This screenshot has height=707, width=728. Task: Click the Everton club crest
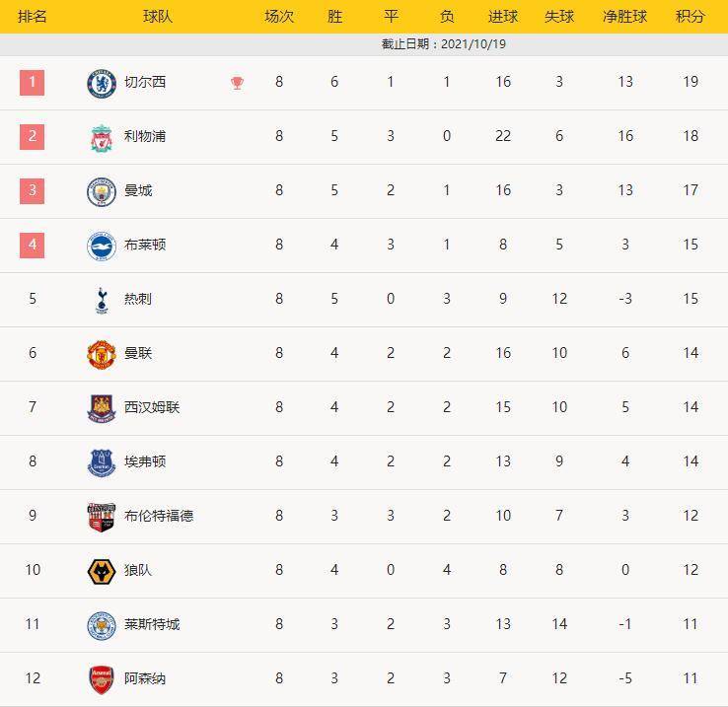pyautogui.click(x=102, y=462)
